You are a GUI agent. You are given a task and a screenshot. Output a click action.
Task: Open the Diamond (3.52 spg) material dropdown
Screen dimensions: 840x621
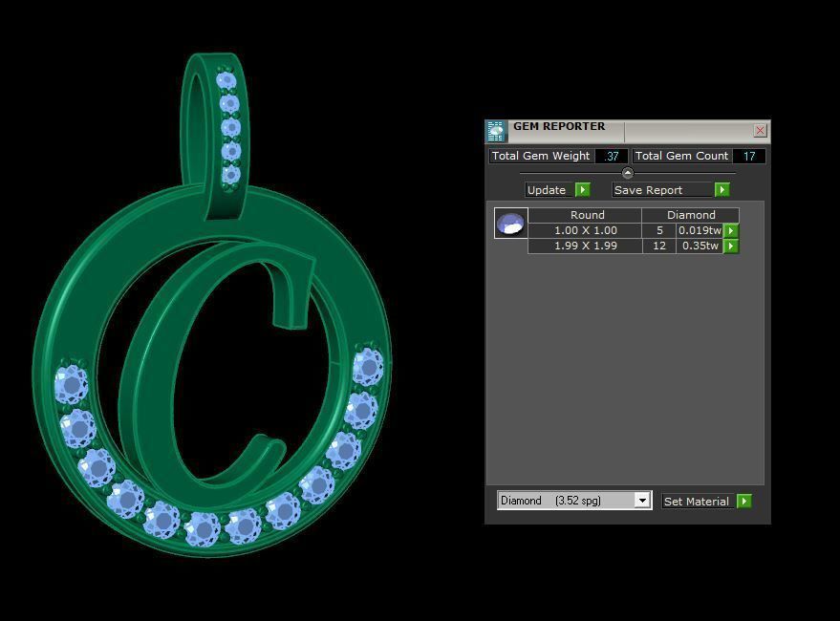pos(642,501)
